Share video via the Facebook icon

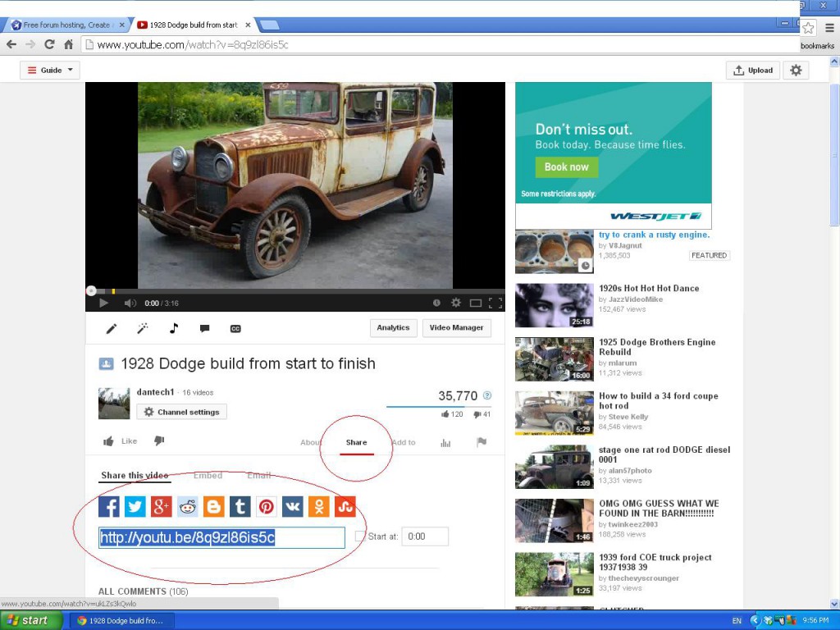109,506
